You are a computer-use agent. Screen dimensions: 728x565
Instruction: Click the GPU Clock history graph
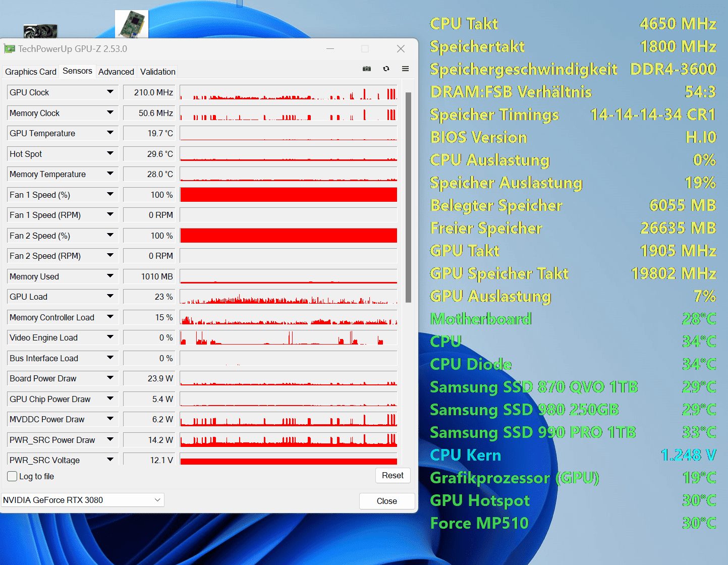coord(289,92)
